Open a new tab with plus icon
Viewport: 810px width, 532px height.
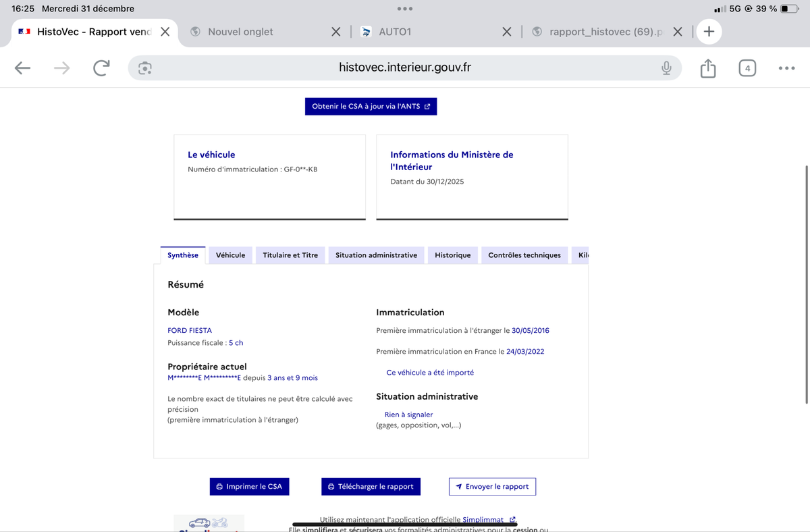point(709,32)
